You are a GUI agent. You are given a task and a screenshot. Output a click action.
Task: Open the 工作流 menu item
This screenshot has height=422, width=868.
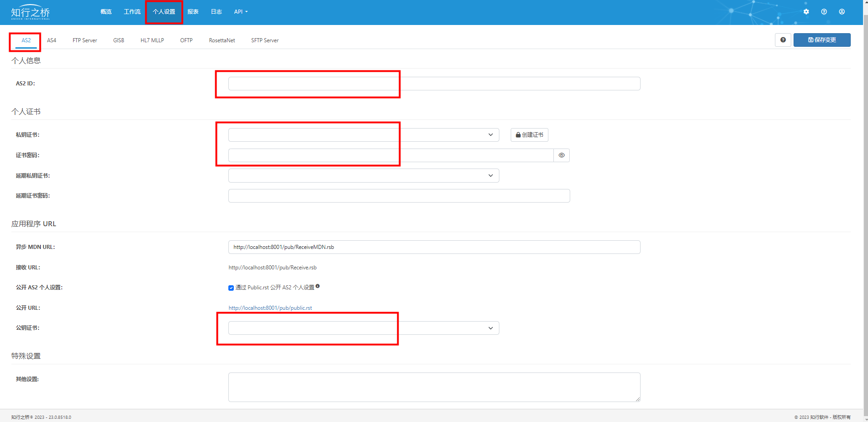click(x=132, y=12)
